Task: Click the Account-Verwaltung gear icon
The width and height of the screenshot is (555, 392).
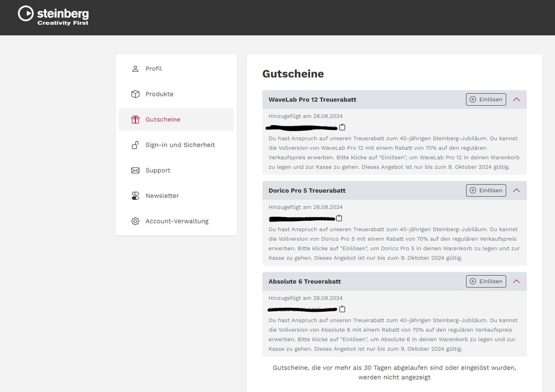Action: (x=135, y=221)
